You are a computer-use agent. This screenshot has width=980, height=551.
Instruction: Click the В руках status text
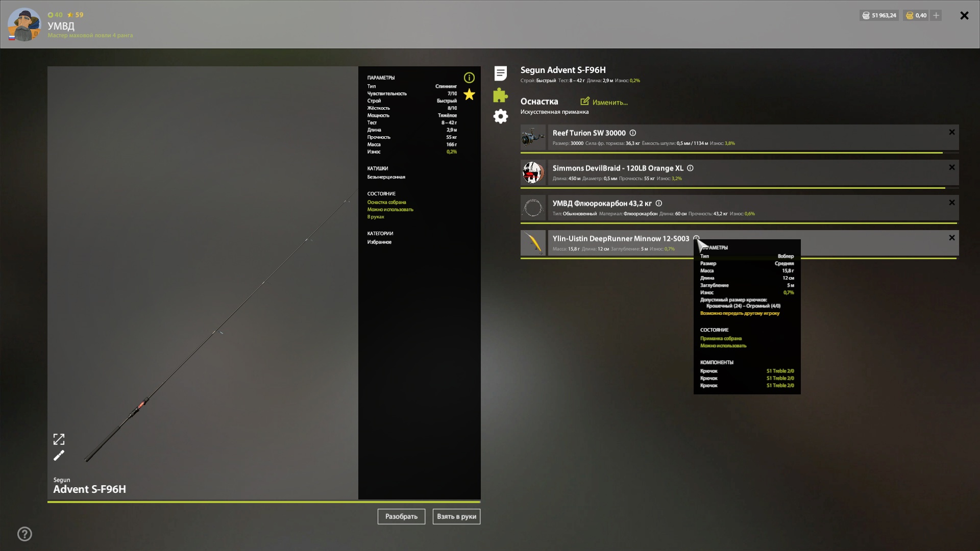tap(376, 217)
